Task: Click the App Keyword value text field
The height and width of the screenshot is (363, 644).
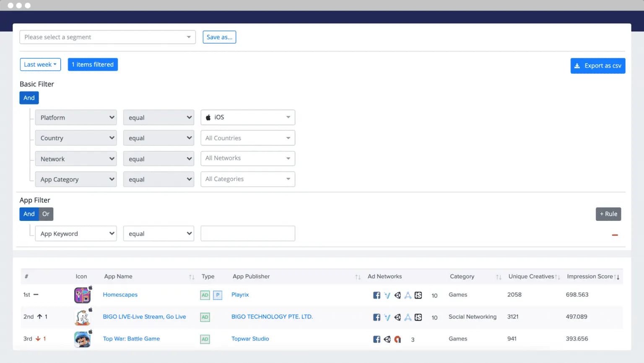Action: [248, 233]
